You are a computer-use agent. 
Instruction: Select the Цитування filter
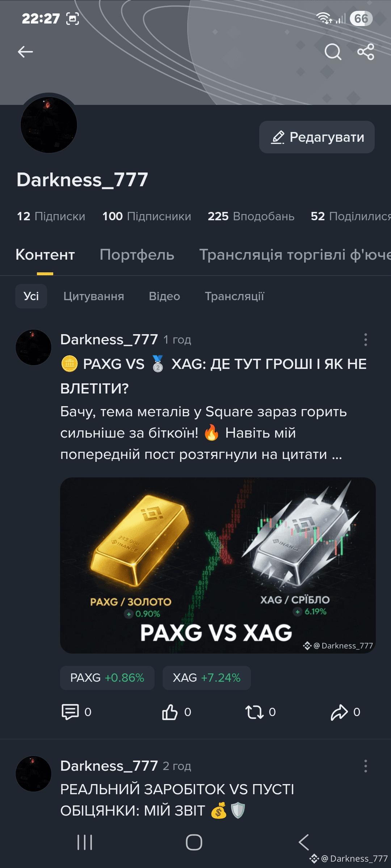[x=94, y=296]
